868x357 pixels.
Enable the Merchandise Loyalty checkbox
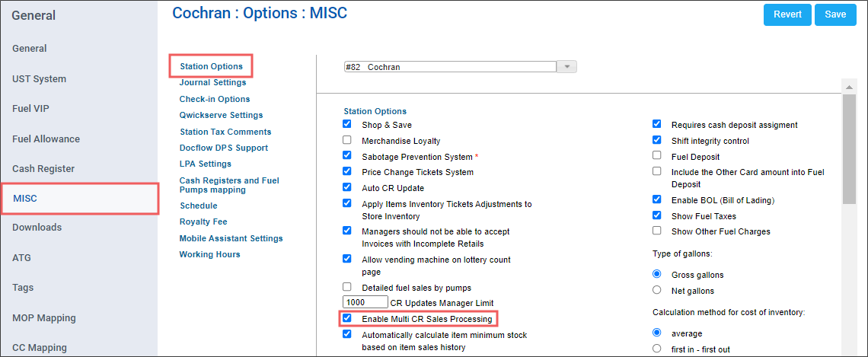point(347,140)
